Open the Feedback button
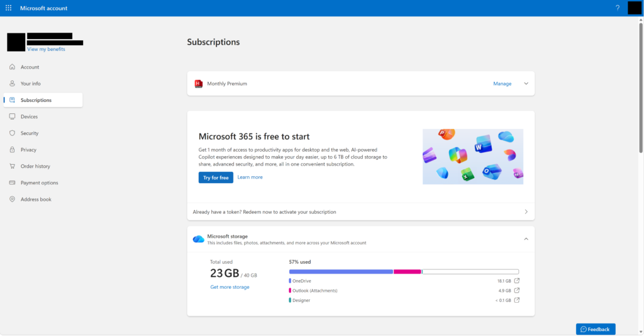644x336 pixels. pos(596,329)
